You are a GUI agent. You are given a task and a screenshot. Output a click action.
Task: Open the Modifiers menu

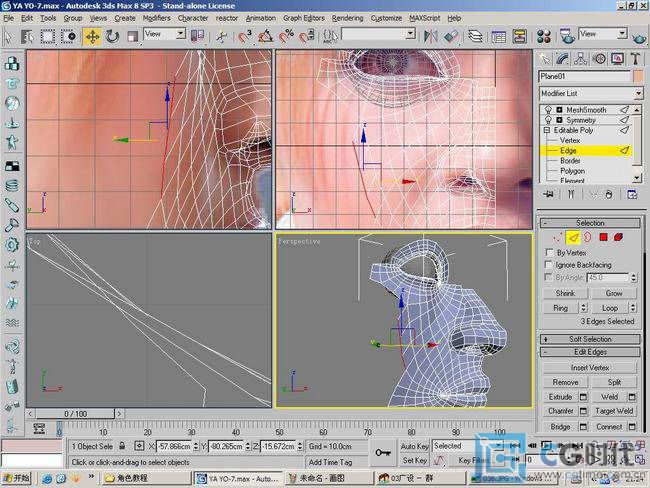click(156, 18)
